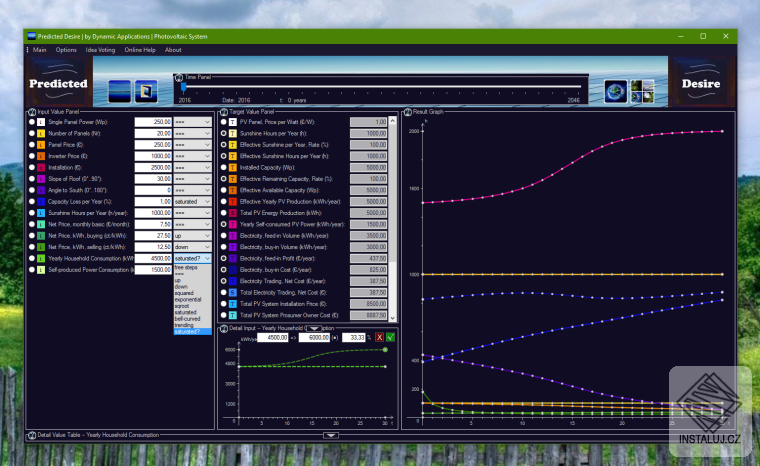Viewport: 760px width, 466px height.
Task: Open the 'up' dropdown for Net Price kWh buying
Action: (x=192, y=236)
